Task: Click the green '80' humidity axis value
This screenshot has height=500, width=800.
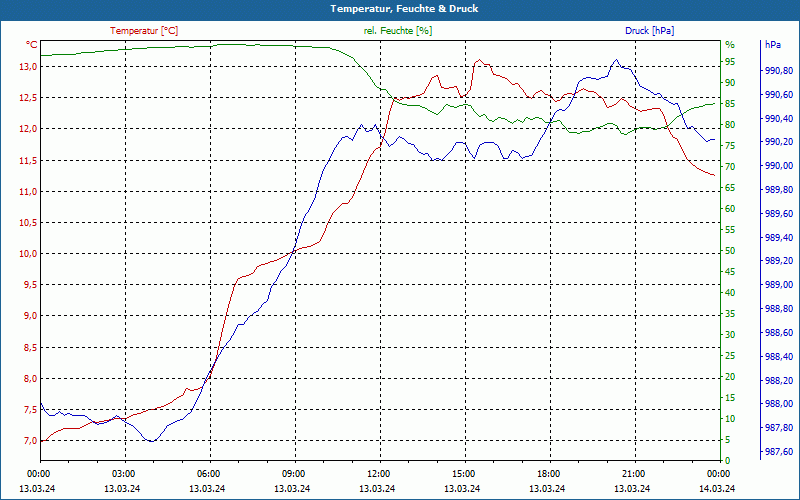Action: pos(730,125)
